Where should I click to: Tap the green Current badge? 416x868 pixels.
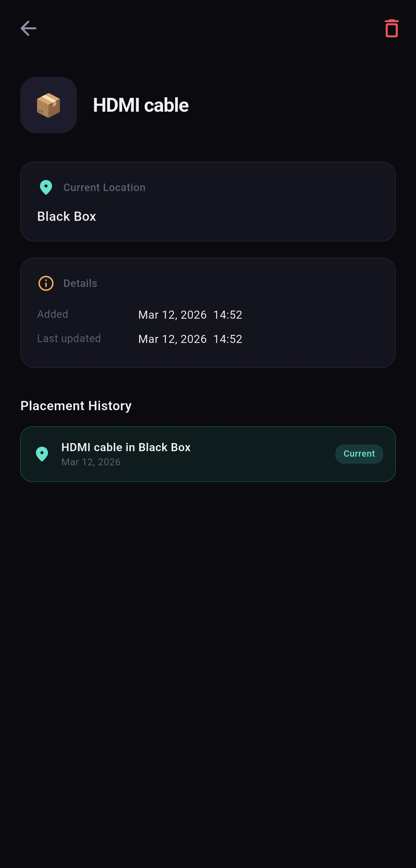coord(359,454)
